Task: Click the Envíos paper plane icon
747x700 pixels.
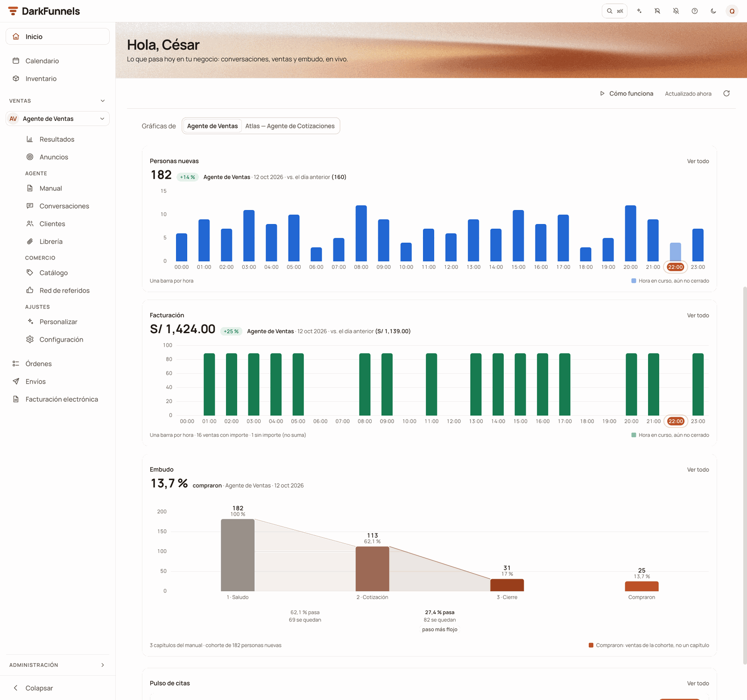Action: [16, 381]
